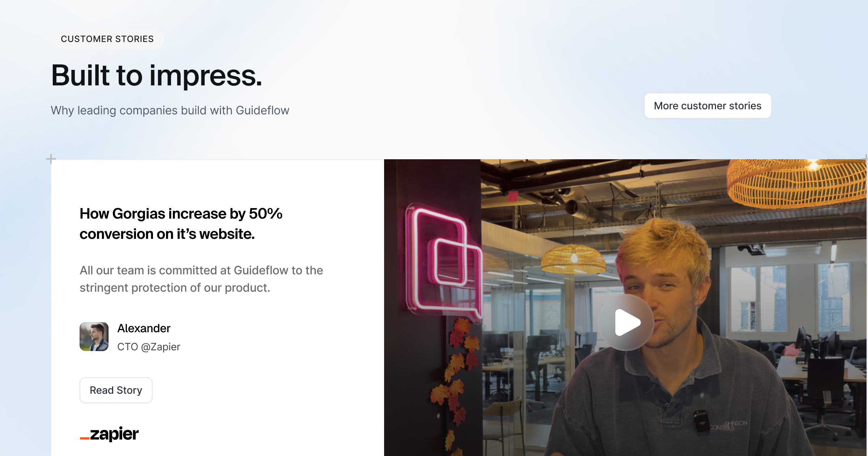Click the Built to impress heading
The height and width of the screenshot is (456, 868).
click(156, 75)
